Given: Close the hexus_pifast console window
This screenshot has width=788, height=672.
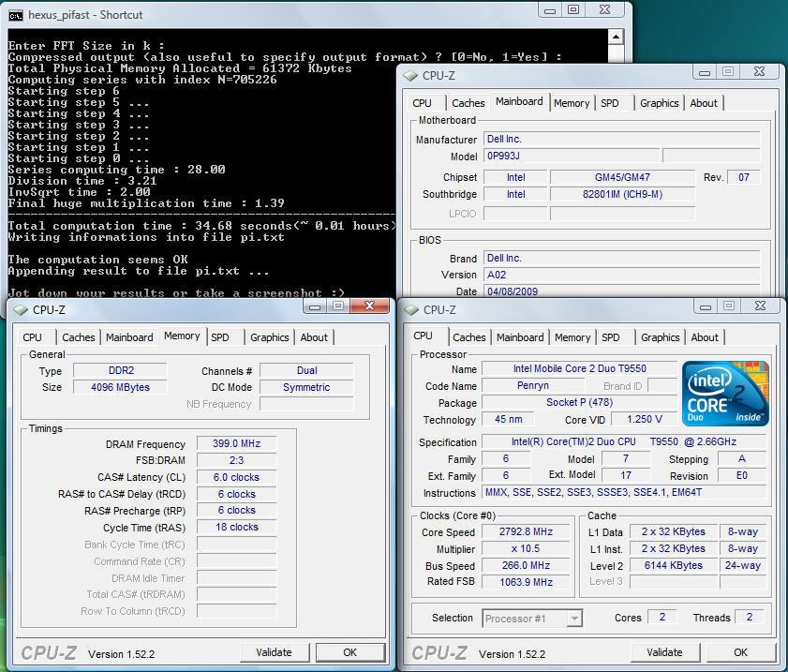Looking at the screenshot, I should tap(605, 9).
